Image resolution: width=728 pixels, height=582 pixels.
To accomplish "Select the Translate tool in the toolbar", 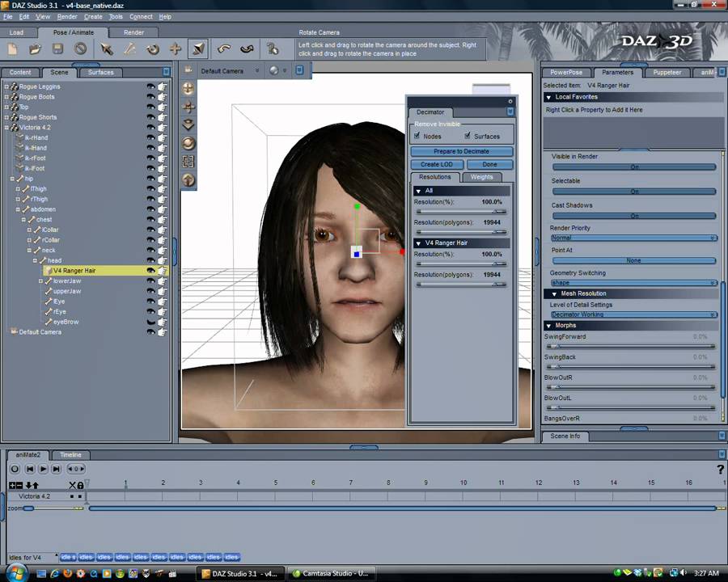I will pyautogui.click(x=176, y=49).
